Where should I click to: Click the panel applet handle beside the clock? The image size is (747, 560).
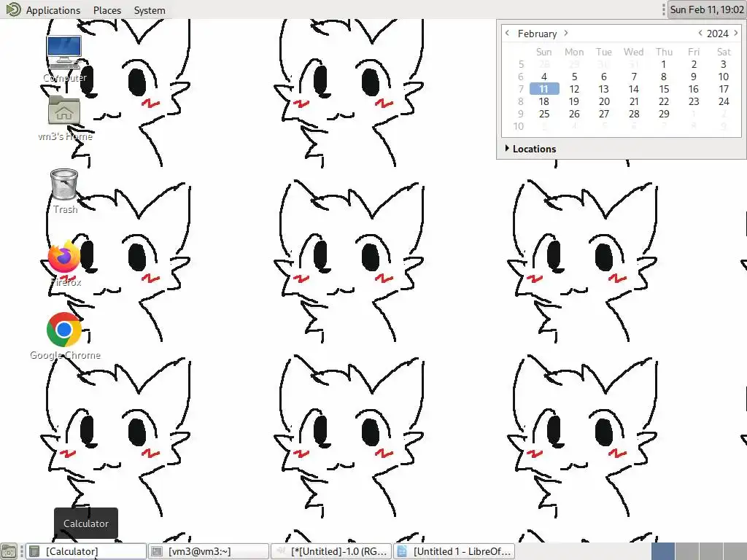coord(664,9)
